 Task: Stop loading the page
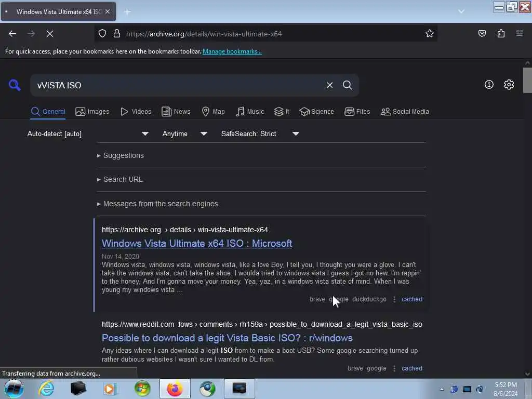(x=50, y=34)
